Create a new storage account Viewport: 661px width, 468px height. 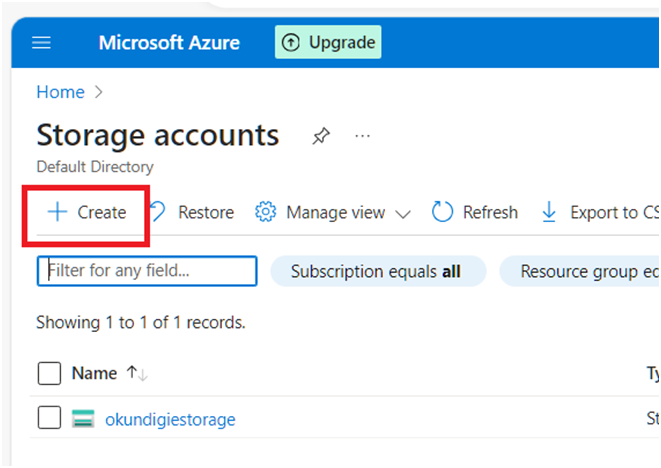pyautogui.click(x=87, y=212)
